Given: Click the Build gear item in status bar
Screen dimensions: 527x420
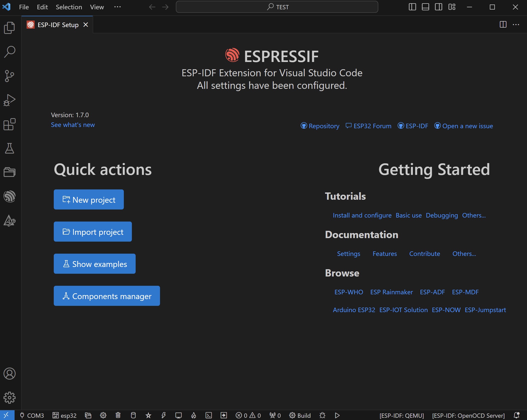Looking at the screenshot, I should tap(300, 415).
